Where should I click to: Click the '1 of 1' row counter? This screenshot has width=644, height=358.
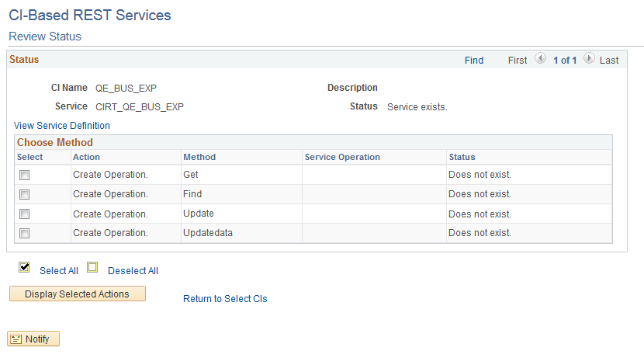(565, 61)
